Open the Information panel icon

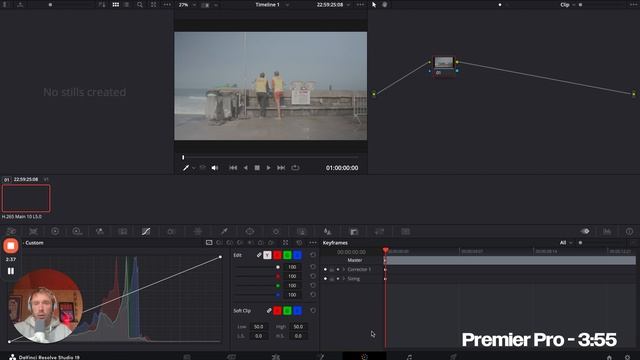coord(629,231)
